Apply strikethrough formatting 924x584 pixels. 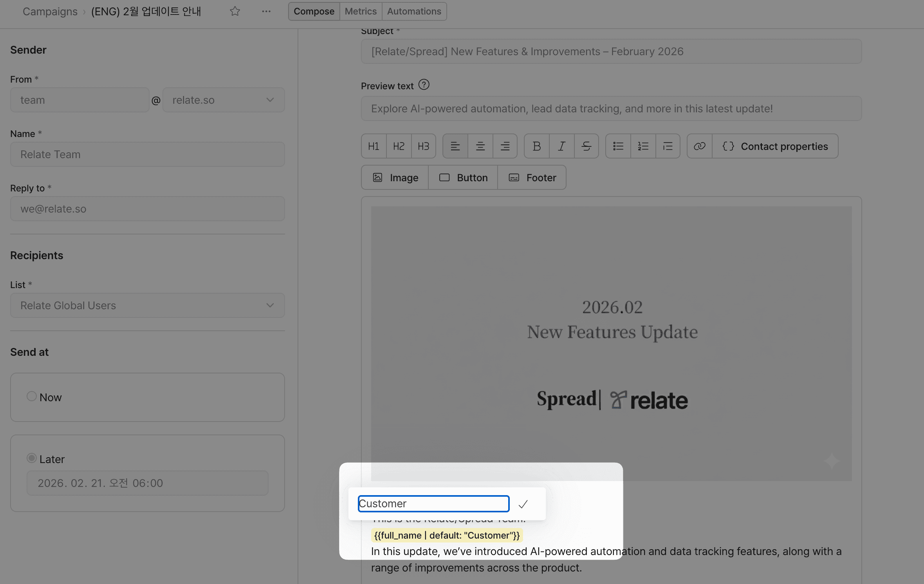(x=586, y=146)
